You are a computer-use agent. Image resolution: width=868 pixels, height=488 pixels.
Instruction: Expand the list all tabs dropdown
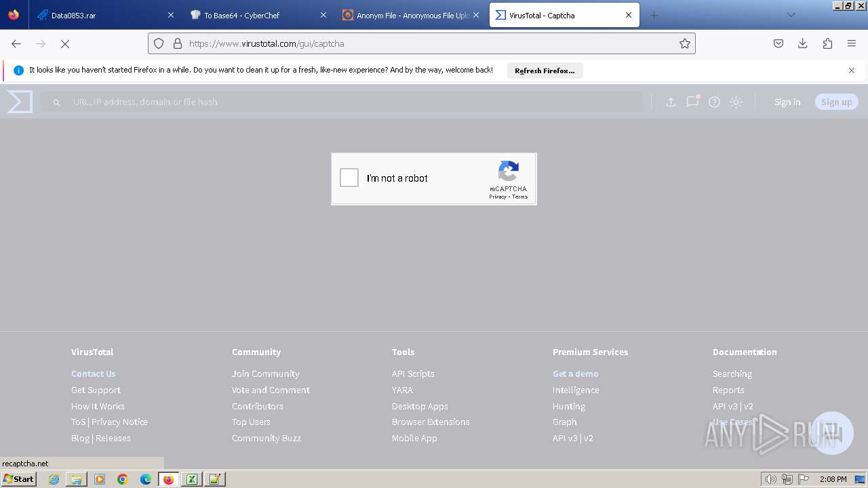click(791, 15)
